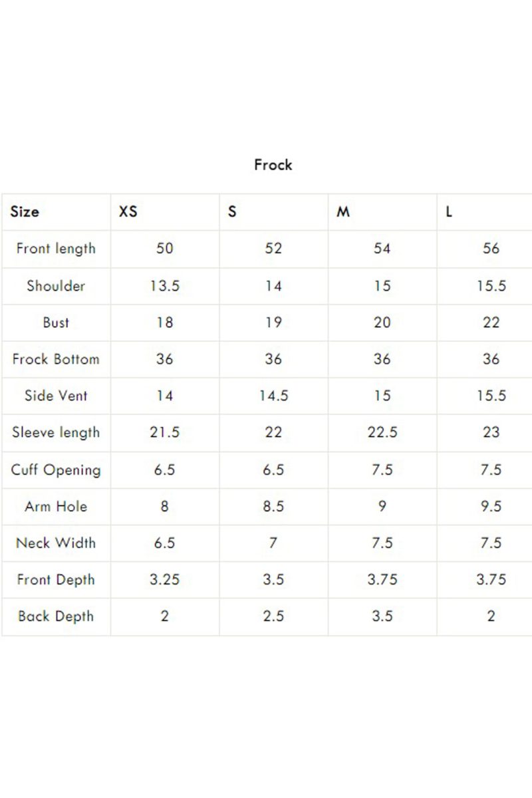Image resolution: width=532 pixels, height=798 pixels.
Task: Select the Cuff Opening row label
Action: tap(56, 470)
